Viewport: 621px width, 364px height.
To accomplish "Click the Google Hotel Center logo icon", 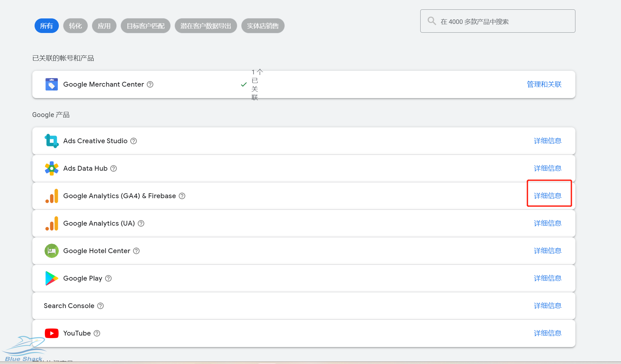I will (51, 251).
